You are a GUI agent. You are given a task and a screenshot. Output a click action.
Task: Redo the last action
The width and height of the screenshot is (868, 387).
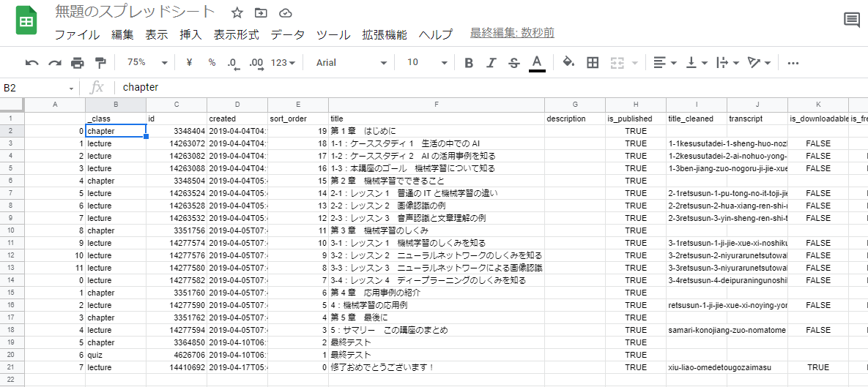coord(55,62)
